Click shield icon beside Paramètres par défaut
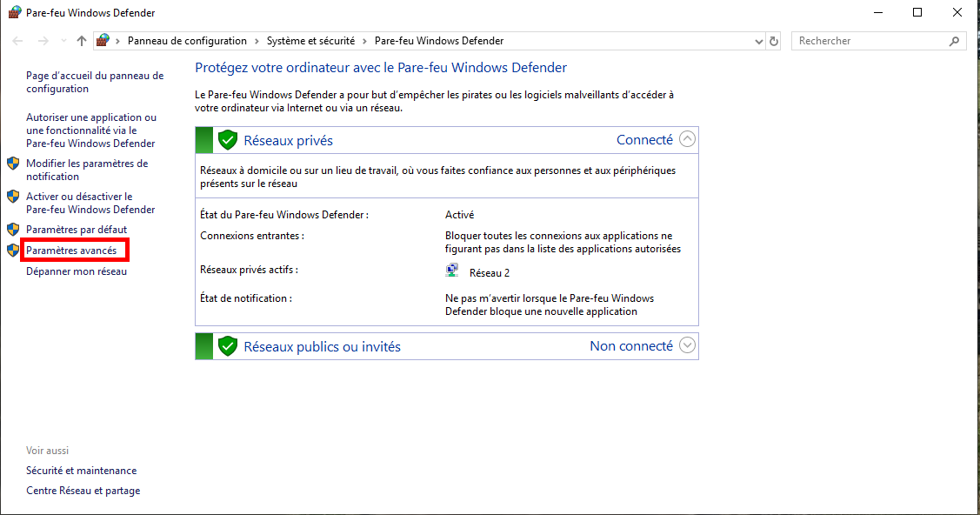The width and height of the screenshot is (980, 515). click(13, 230)
